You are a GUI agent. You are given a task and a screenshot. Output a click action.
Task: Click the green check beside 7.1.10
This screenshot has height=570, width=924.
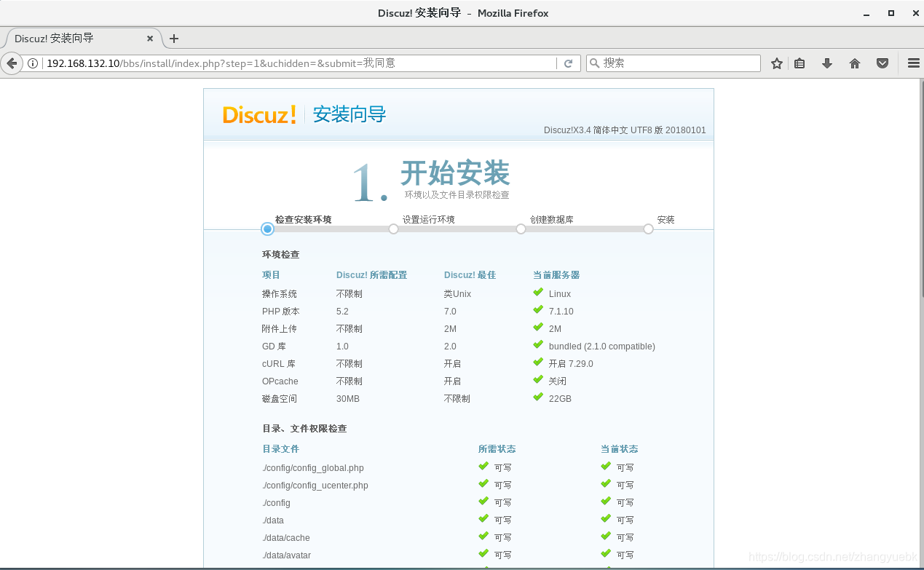tap(538, 310)
